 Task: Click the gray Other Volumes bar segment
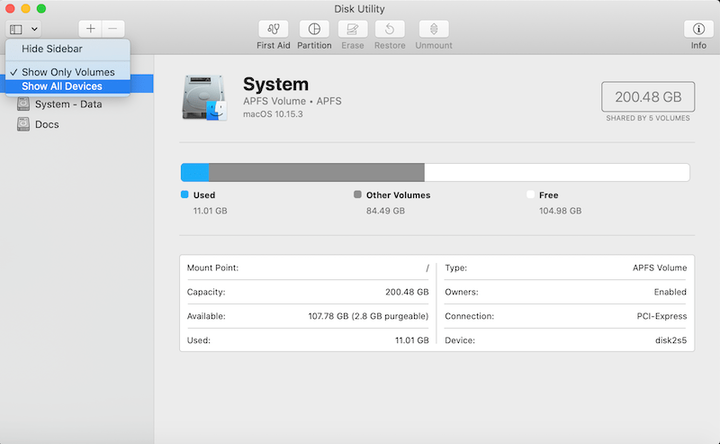tap(316, 173)
